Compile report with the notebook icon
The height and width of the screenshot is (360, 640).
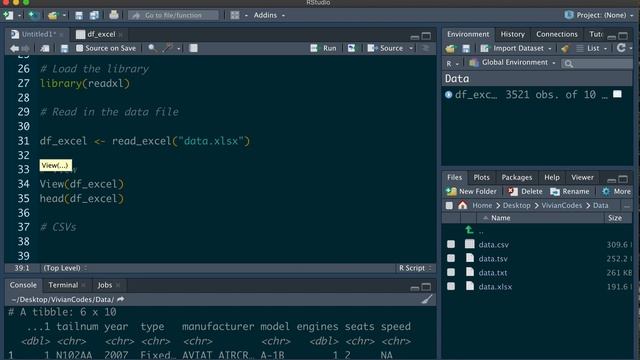coord(193,48)
